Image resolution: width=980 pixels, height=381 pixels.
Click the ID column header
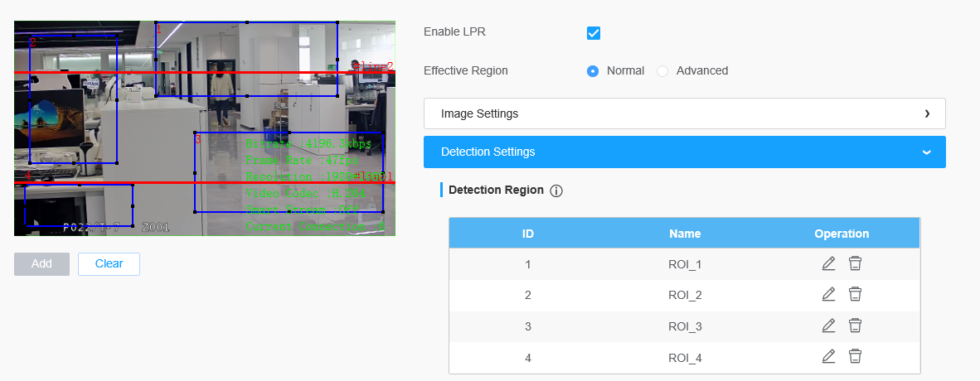click(528, 234)
